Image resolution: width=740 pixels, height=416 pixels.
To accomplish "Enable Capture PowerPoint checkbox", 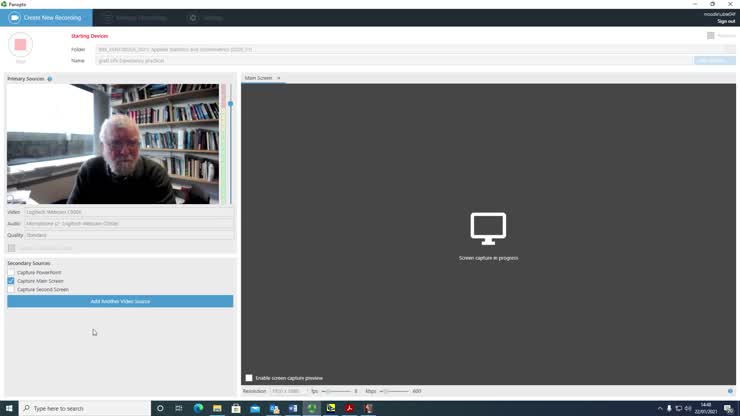I will 11,272.
